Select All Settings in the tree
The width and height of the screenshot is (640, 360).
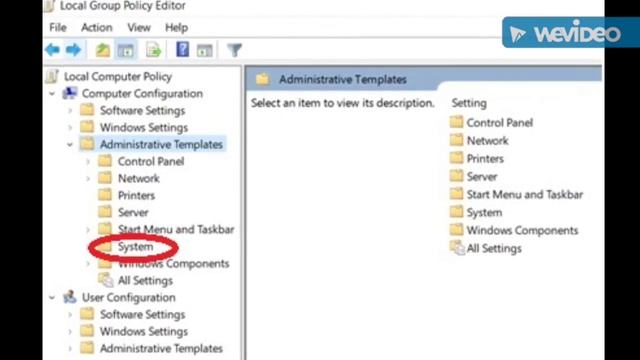145,281
